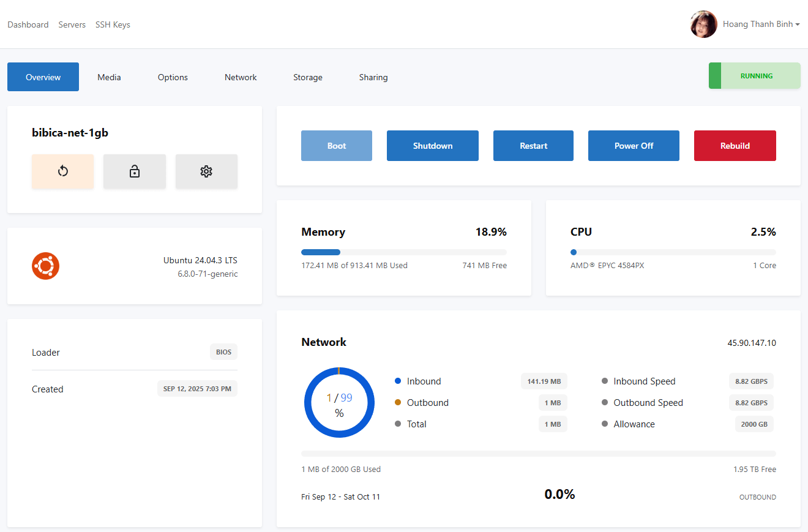Click the IP address 45.90.147.10

pos(752,343)
